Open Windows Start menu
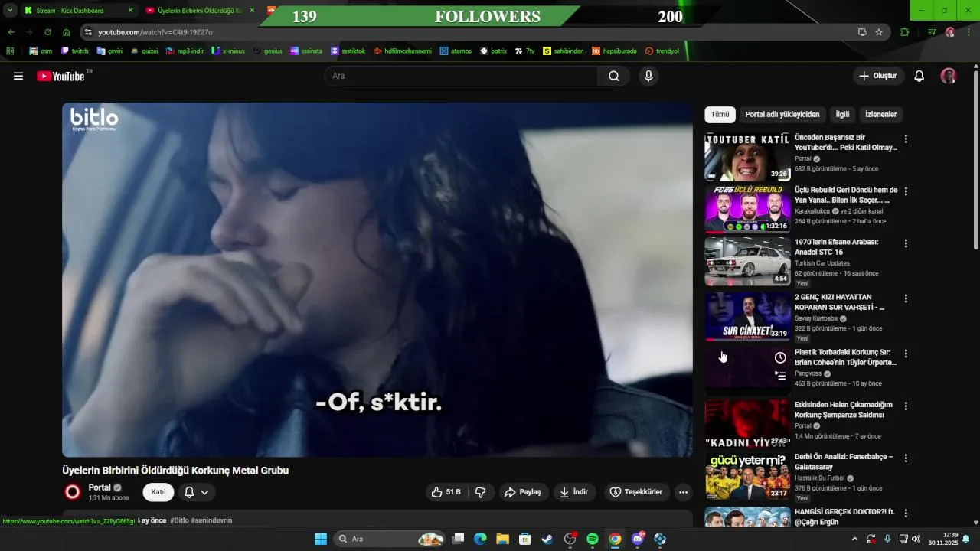This screenshot has height=551, width=980. tap(321, 539)
